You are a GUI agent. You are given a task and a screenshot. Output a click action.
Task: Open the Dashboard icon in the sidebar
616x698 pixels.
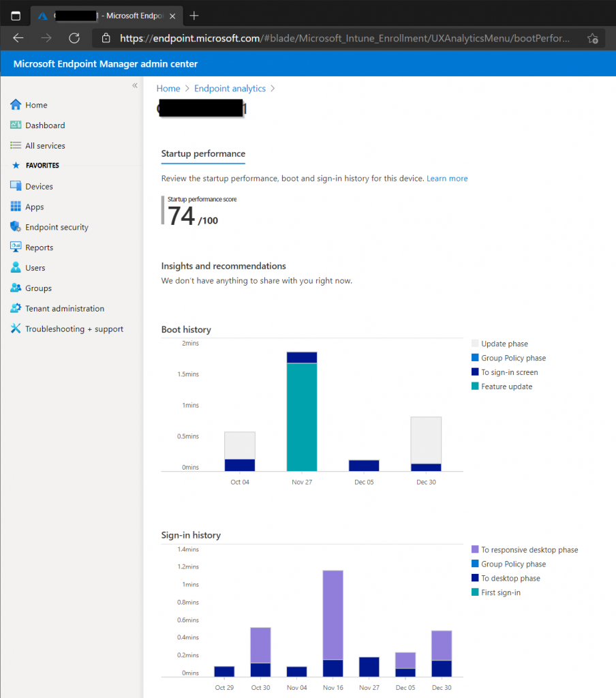[16, 125]
